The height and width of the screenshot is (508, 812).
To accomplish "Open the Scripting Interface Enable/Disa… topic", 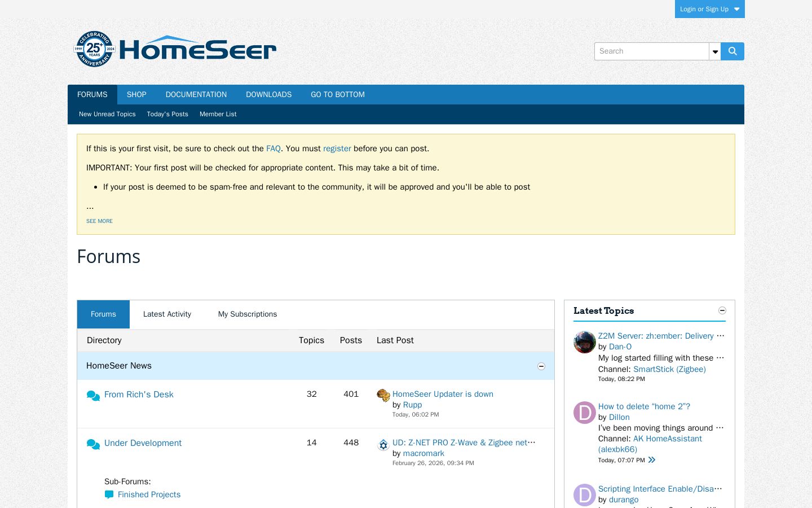I will (x=660, y=489).
